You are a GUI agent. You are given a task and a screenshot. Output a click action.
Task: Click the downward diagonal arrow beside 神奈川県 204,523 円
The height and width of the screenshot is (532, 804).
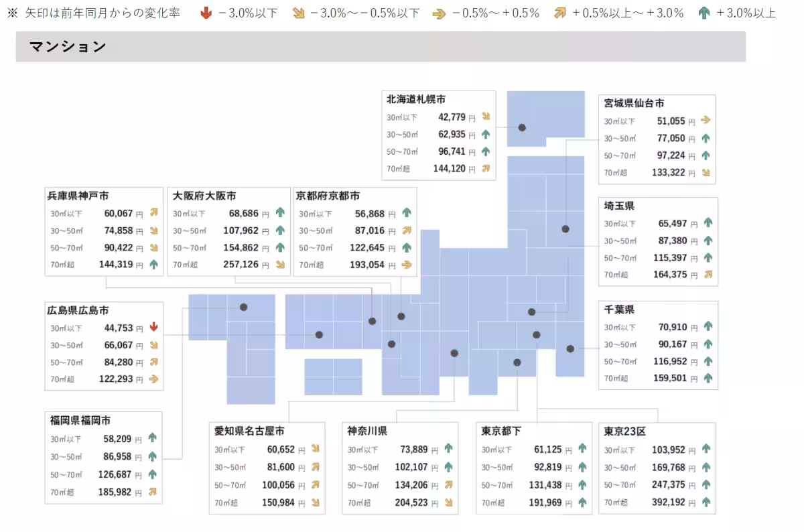point(448,502)
